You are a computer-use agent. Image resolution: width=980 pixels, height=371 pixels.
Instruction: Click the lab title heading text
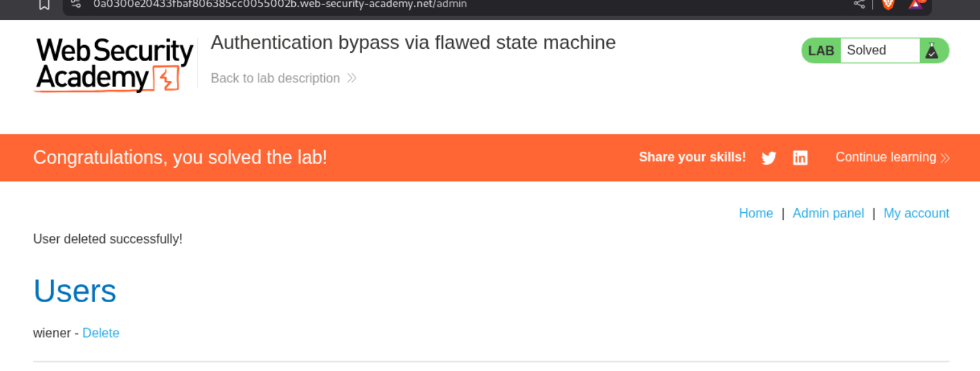click(413, 43)
